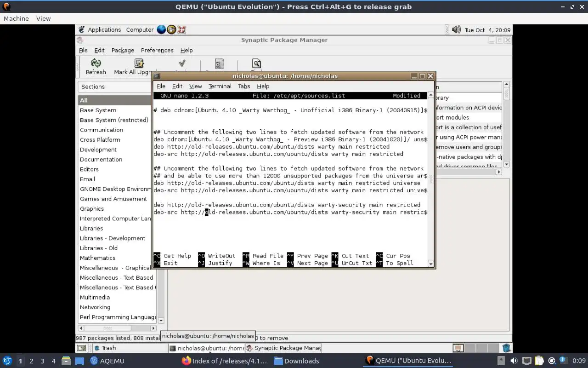Image resolution: width=588 pixels, height=368 pixels.
Task: Open the terminal's Terminal menu
Action: pyautogui.click(x=220, y=86)
